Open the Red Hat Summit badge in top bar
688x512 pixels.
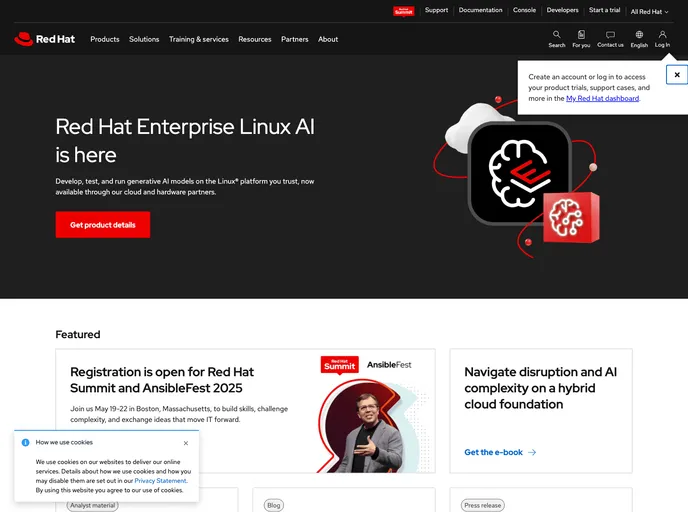pyautogui.click(x=403, y=11)
